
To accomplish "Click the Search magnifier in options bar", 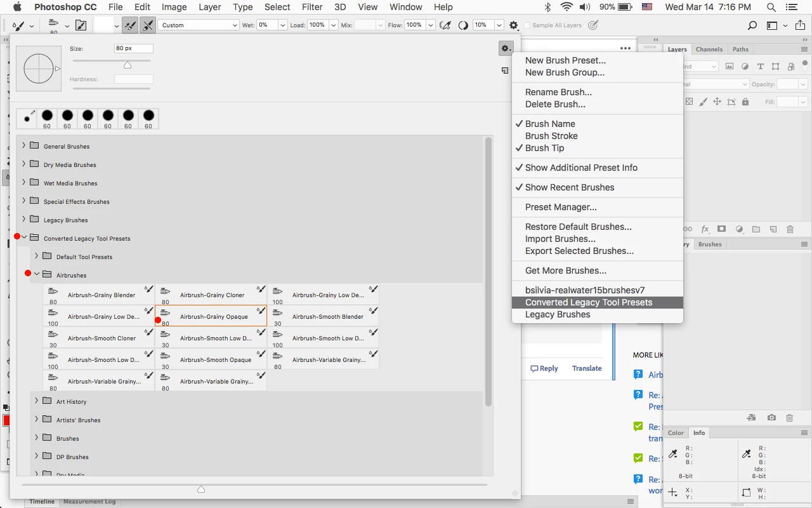I will 752,25.
